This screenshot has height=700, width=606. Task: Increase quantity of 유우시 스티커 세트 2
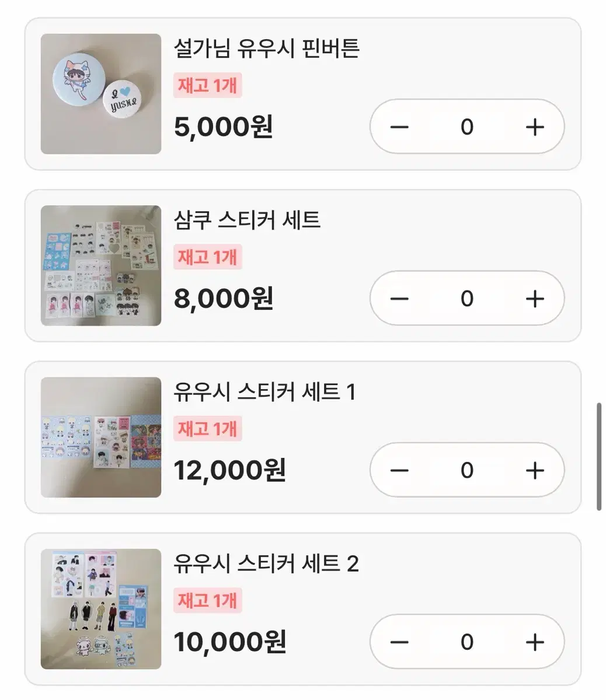pos(535,642)
